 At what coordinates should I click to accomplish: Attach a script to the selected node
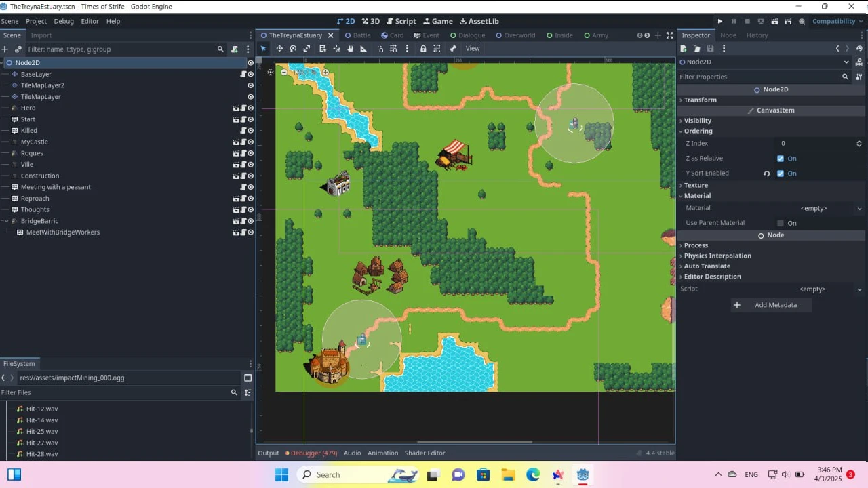click(235, 49)
